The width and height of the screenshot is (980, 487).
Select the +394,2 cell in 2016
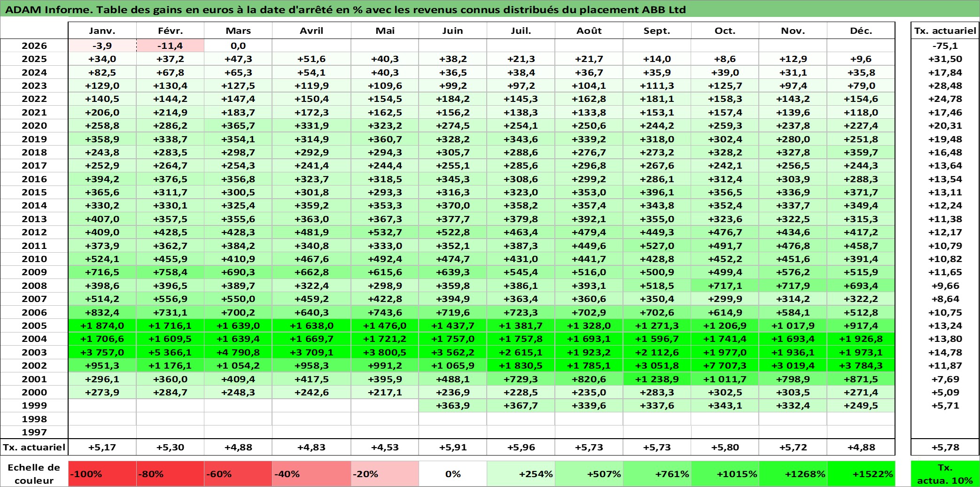coord(102,179)
